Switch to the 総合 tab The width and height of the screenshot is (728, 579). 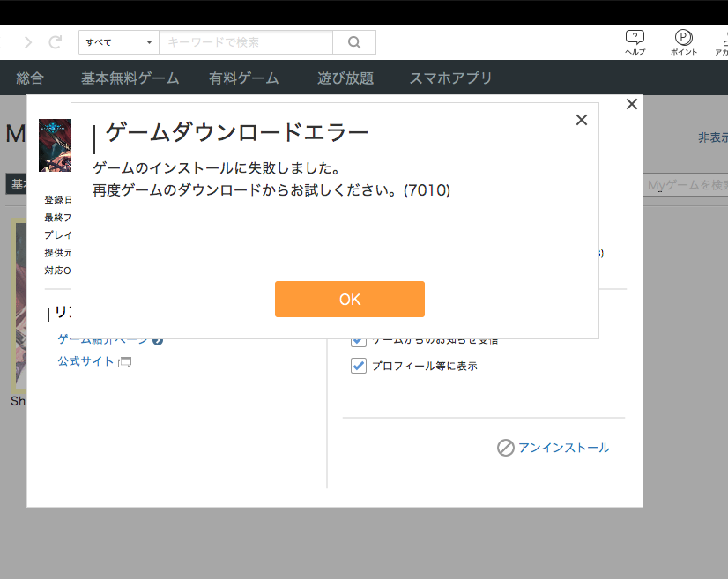pos(30,78)
